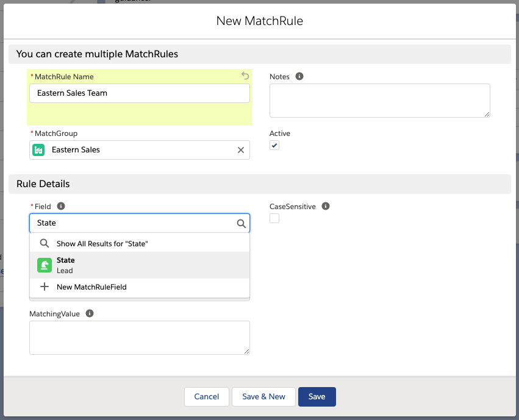
Task: Clear the Eastern Sales MatchGroup selection
Action: point(241,150)
